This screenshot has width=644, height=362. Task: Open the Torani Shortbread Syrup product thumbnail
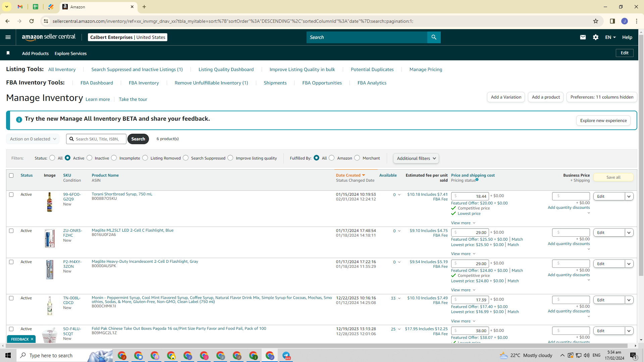pyautogui.click(x=50, y=202)
